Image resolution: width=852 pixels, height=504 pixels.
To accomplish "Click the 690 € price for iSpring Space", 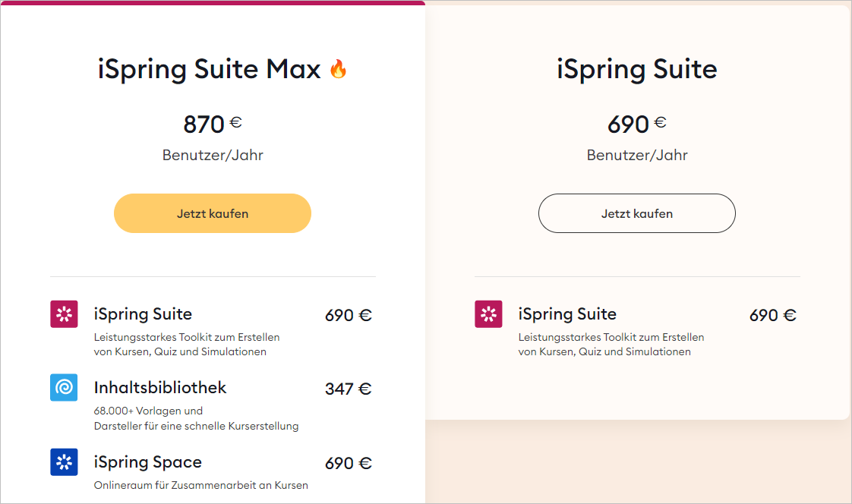I will [348, 463].
